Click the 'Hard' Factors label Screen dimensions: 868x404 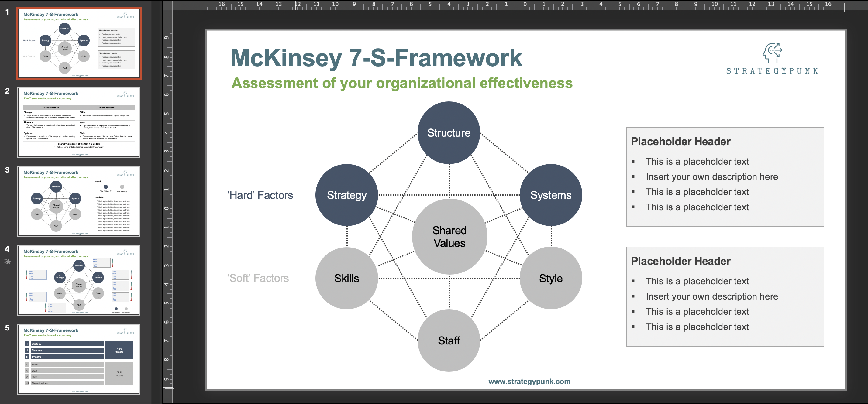(260, 195)
